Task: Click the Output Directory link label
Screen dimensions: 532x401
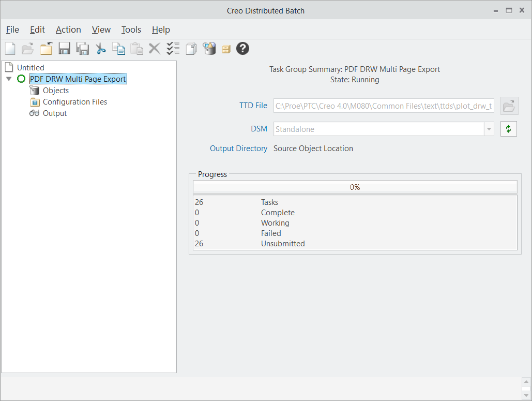Action: (238, 148)
